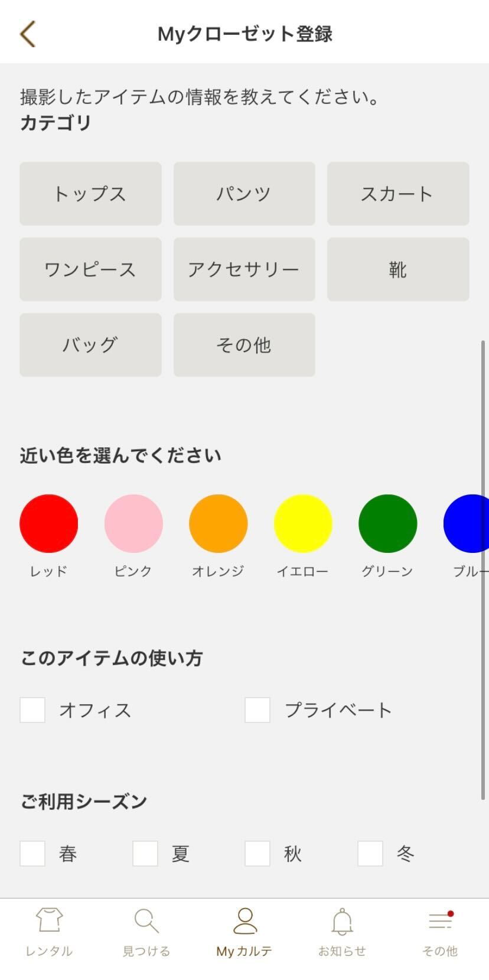This screenshot has width=489, height=980.
Task: Open the 見つける search icon tab
Action: 146,930
